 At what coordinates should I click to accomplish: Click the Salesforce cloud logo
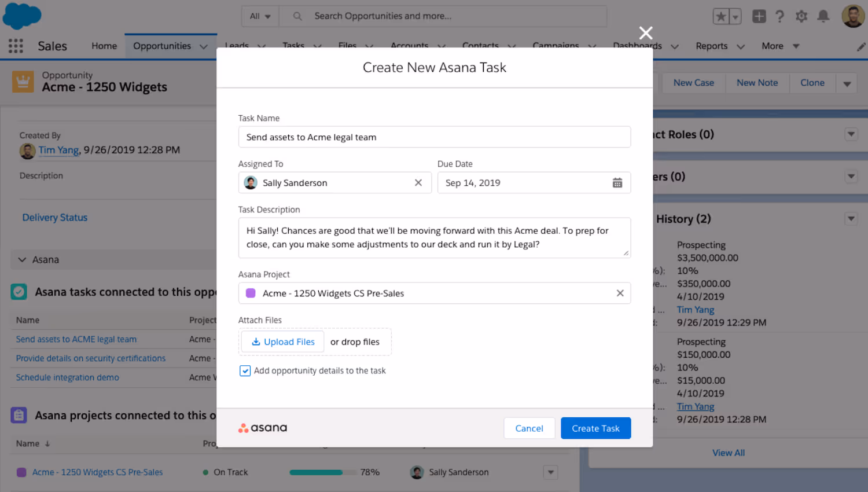pos(22,16)
